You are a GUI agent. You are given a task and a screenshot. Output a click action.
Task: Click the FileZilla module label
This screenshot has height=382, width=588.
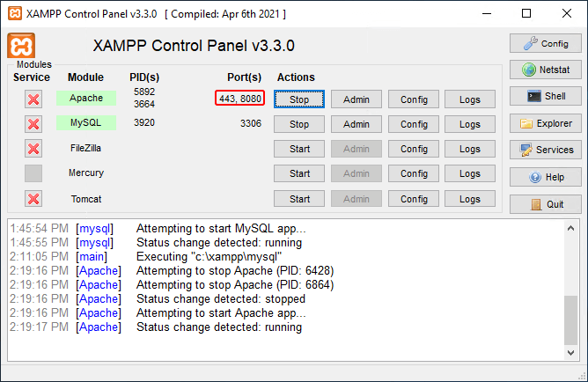(86, 148)
